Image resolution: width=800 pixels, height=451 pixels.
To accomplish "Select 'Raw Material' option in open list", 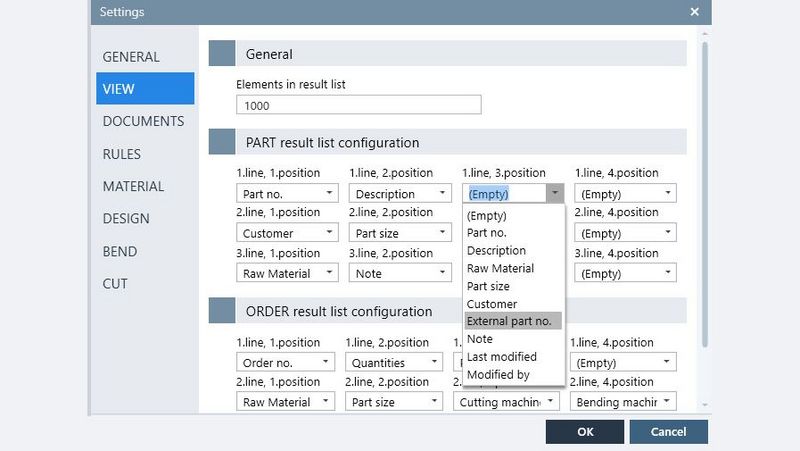I will click(x=500, y=268).
